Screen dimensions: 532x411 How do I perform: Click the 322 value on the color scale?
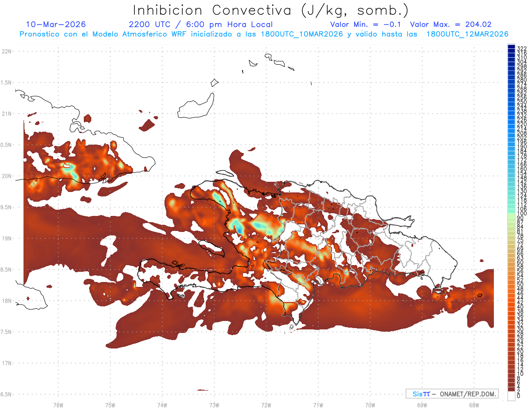(x=522, y=47)
